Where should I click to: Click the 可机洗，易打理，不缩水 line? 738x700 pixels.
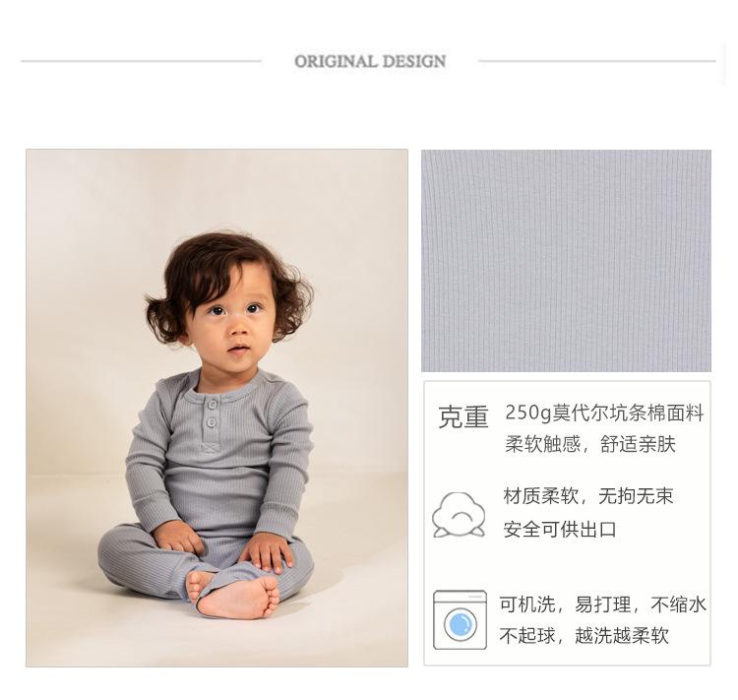pos(603,605)
